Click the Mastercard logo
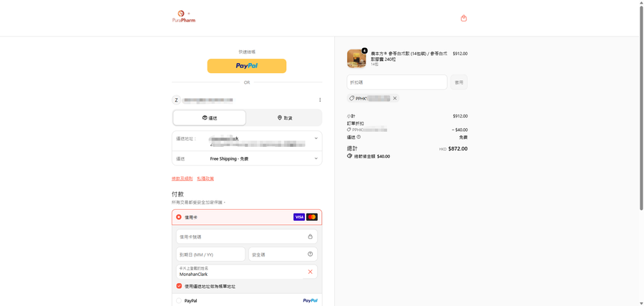644x306 pixels. pos(312,216)
